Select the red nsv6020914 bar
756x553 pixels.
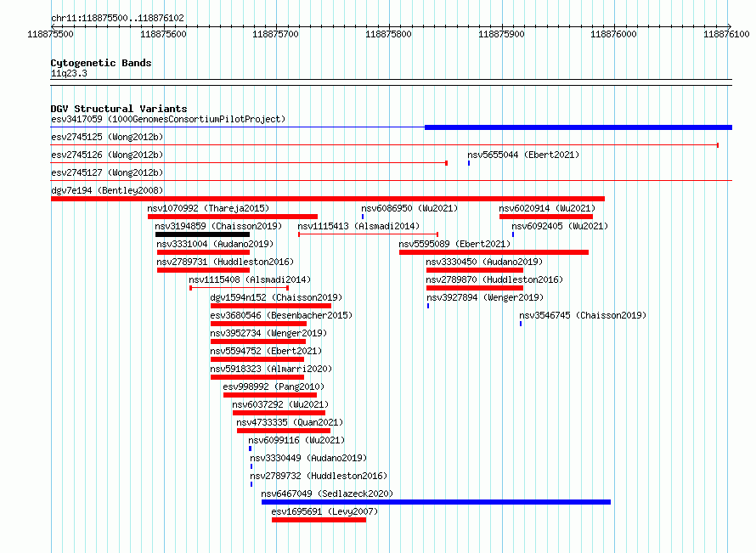tap(546, 217)
